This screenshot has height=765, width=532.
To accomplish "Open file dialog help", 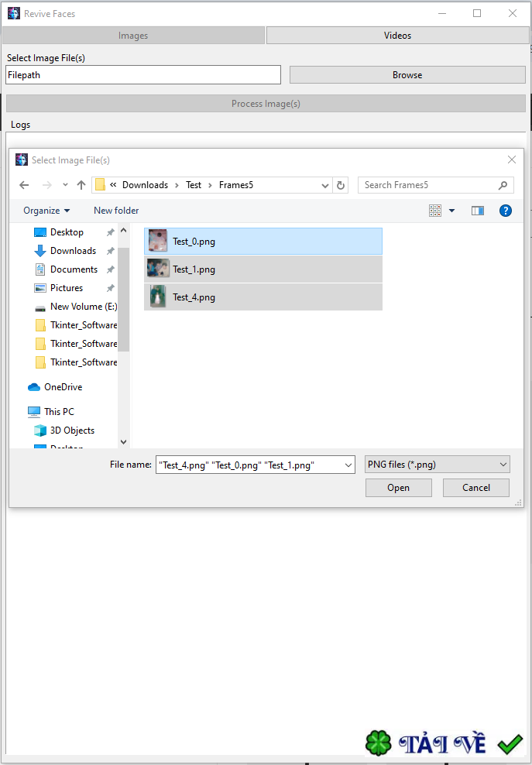I will coord(505,211).
